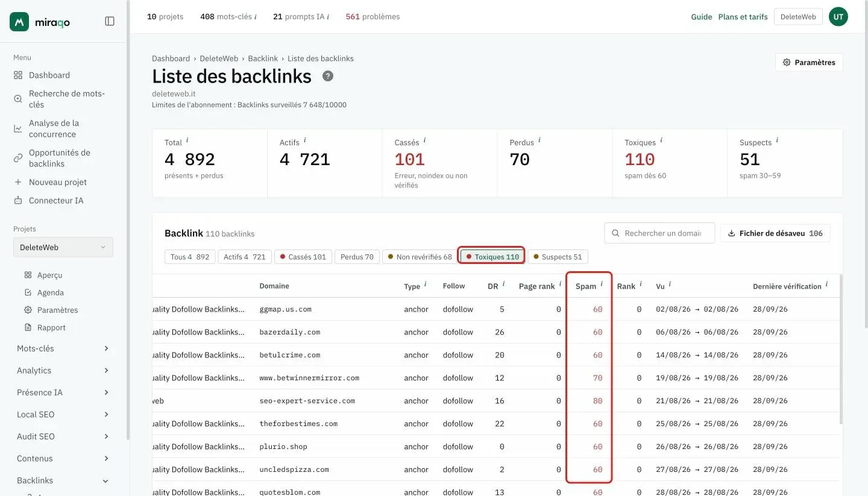Expand the Mots-clés section
This screenshot has width=868, height=496.
[x=63, y=348]
